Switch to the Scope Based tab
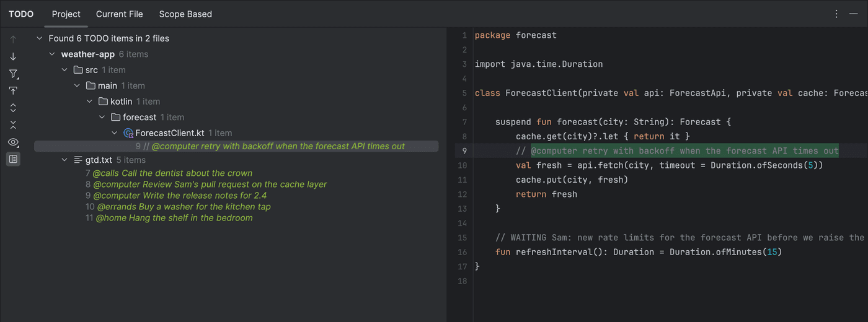The image size is (868, 322). click(185, 14)
